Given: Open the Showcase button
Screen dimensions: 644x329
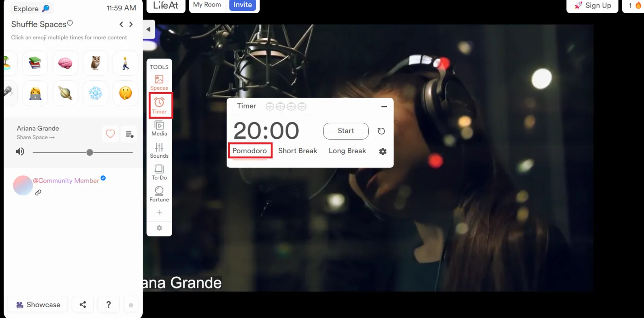Looking at the screenshot, I should 38,304.
